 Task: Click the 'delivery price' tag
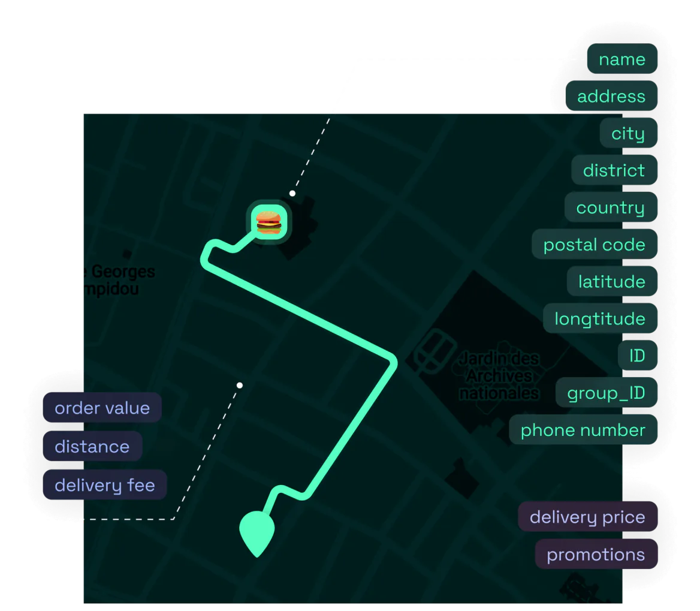tap(587, 517)
